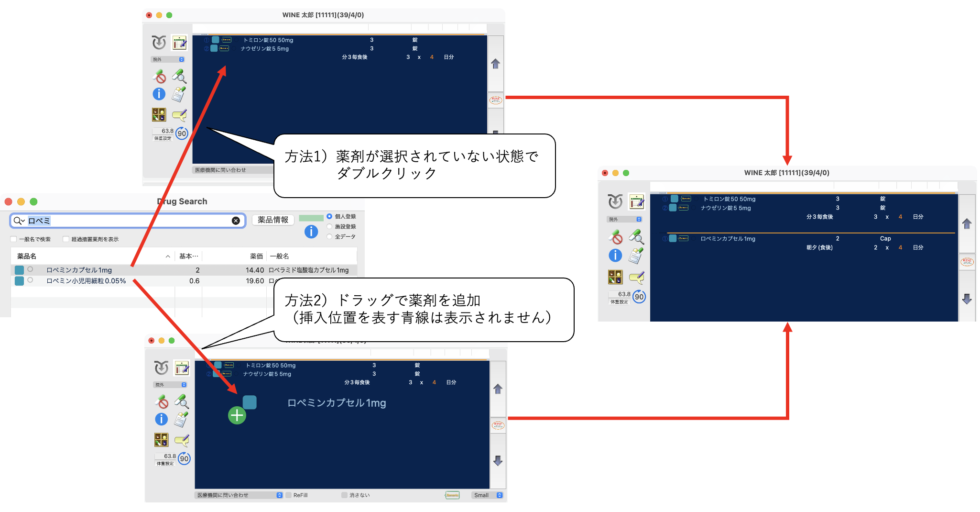Viewport: 980px width, 512px height.
Task: Click the drug interaction prohibition pill icon
Action: [x=160, y=76]
